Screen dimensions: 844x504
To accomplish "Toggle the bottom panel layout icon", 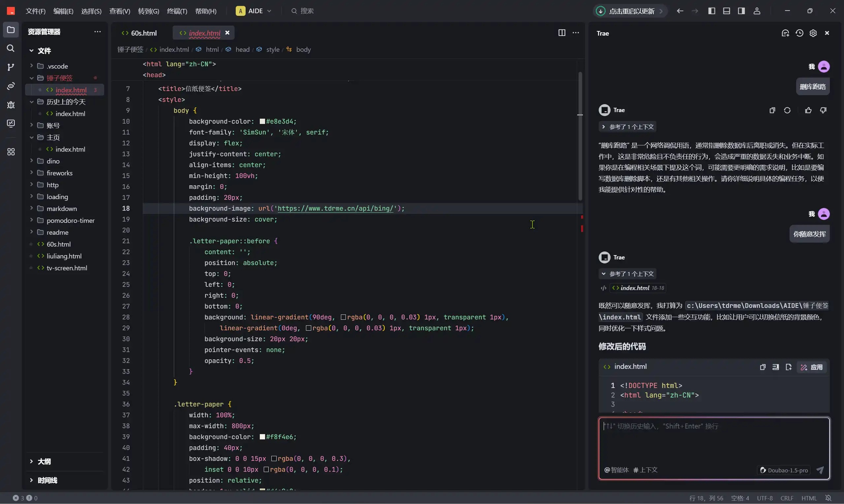I will coord(727,11).
